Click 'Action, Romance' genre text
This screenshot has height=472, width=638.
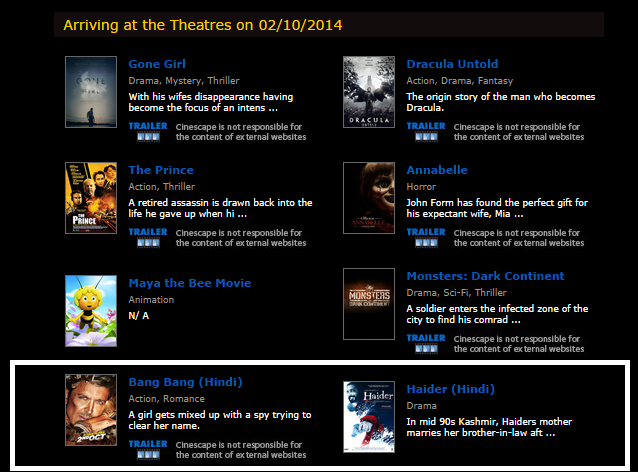click(166, 399)
